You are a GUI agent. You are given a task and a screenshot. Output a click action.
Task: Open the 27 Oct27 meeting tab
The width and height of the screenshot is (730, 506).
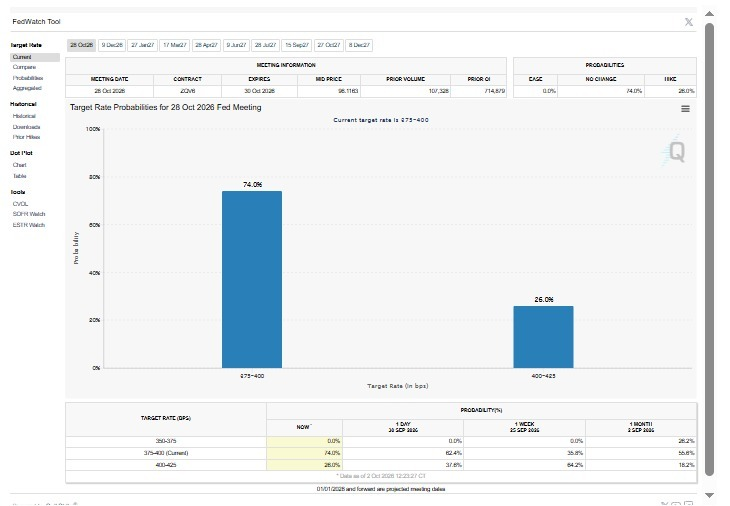[x=329, y=45]
